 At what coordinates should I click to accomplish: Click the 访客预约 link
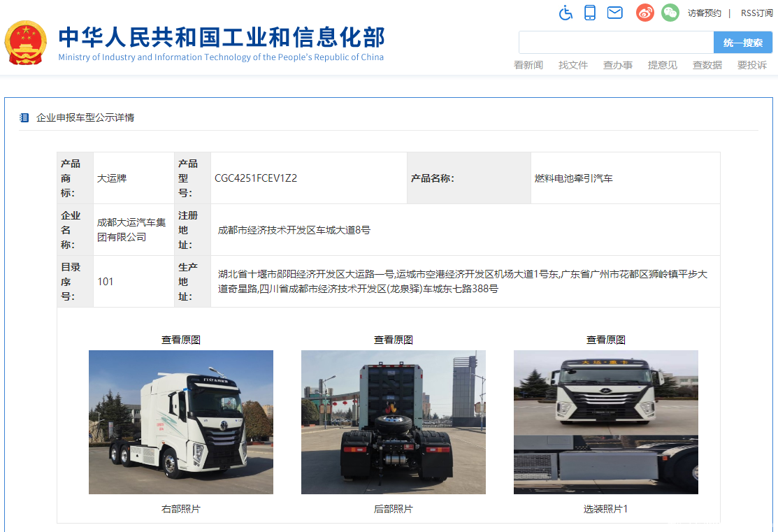tap(704, 13)
